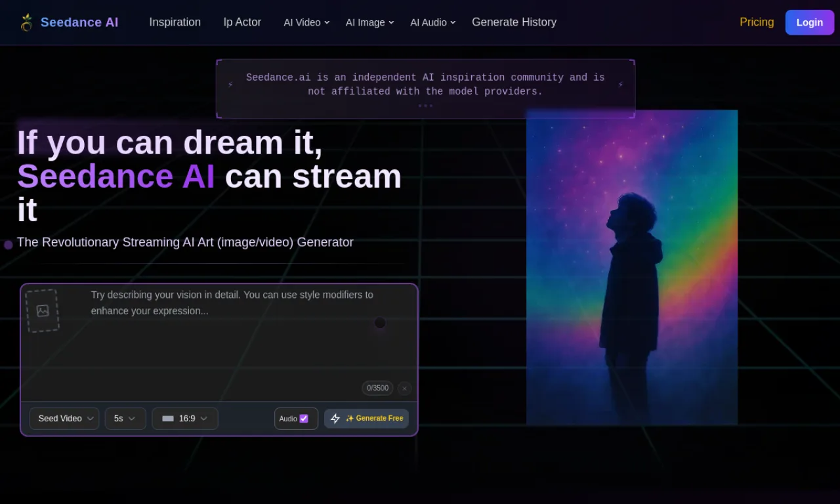Upload an image via the image placeholder
This screenshot has width=840, height=504.
pos(43,310)
